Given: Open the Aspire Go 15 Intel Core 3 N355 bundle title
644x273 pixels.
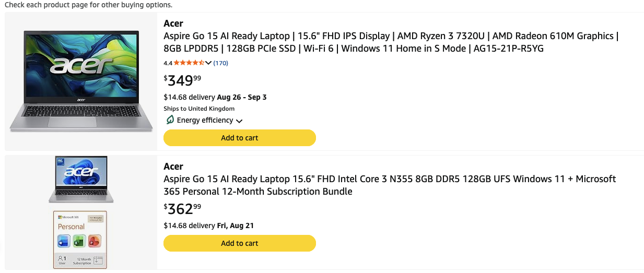Looking at the screenshot, I should (390, 185).
